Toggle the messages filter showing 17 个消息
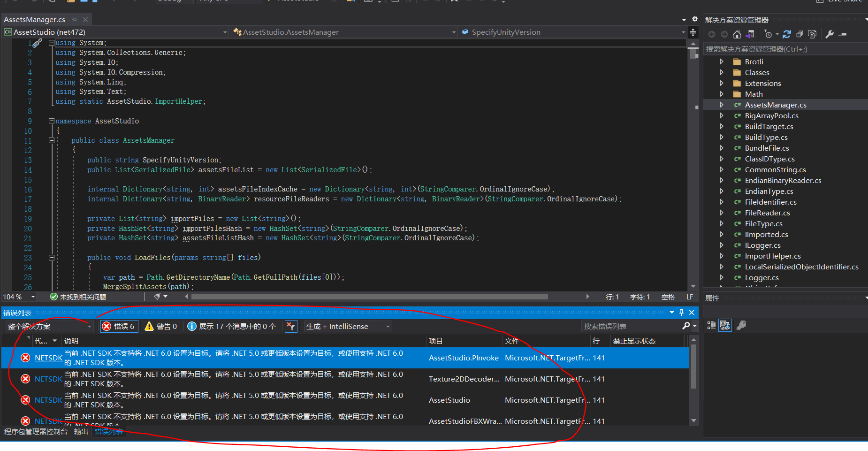868x451 pixels. tap(232, 326)
